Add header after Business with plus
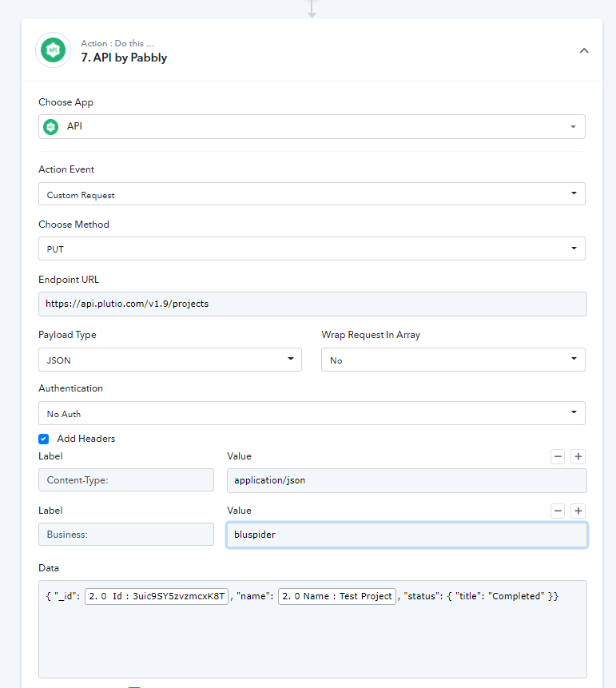The height and width of the screenshot is (688, 616). tap(578, 511)
